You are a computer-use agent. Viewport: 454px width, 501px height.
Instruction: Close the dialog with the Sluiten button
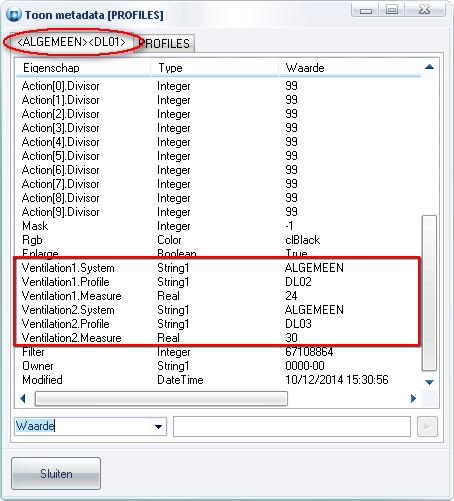(x=56, y=473)
